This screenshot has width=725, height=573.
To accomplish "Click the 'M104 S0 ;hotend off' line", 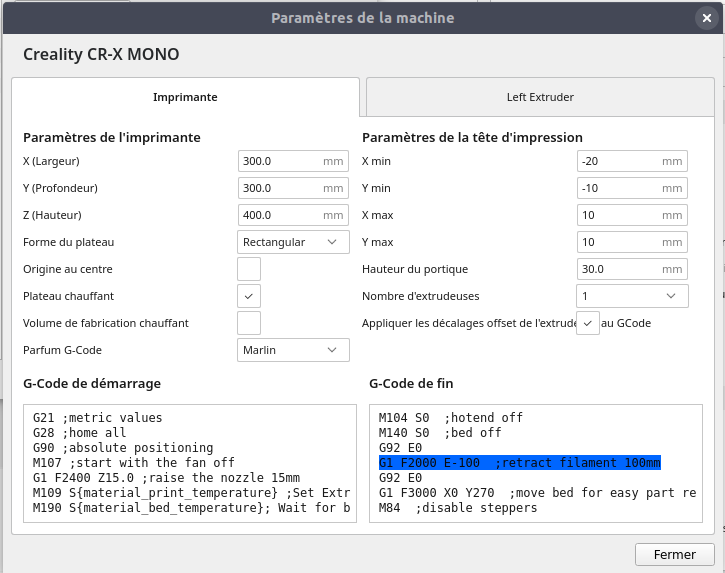I will pyautogui.click(x=451, y=418).
